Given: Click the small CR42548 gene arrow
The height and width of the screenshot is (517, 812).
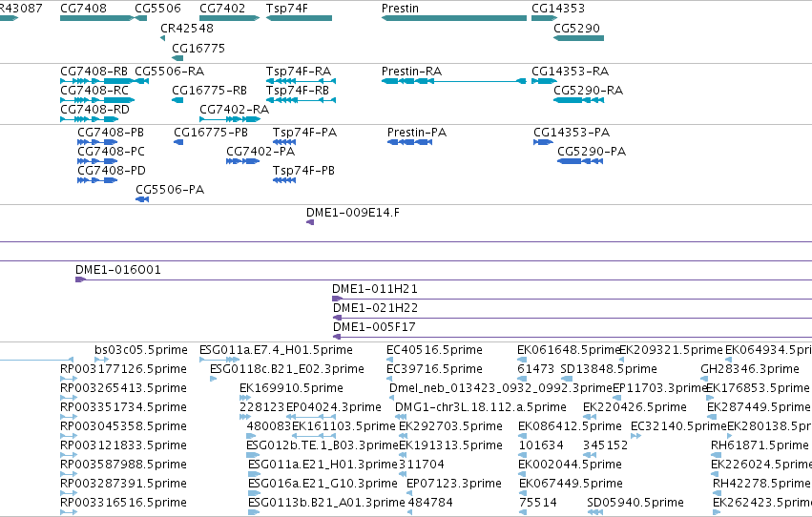Looking at the screenshot, I should pyautogui.click(x=162, y=38).
